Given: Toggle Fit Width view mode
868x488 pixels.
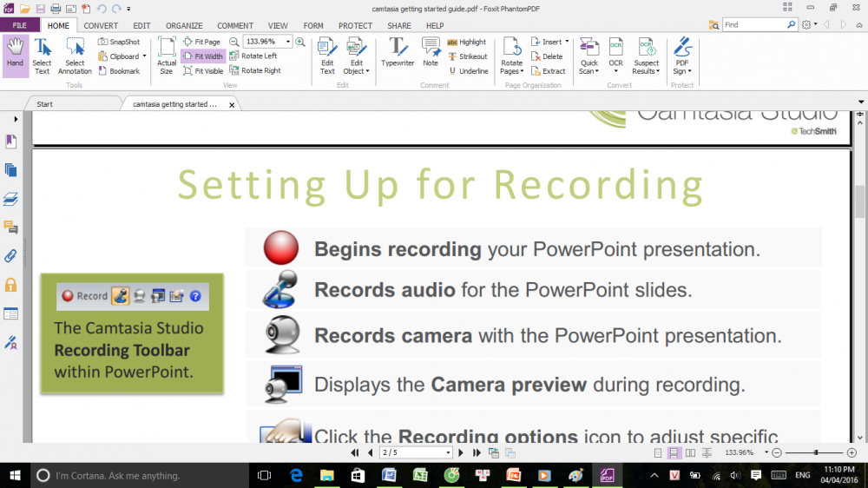Looking at the screenshot, I should [203, 56].
